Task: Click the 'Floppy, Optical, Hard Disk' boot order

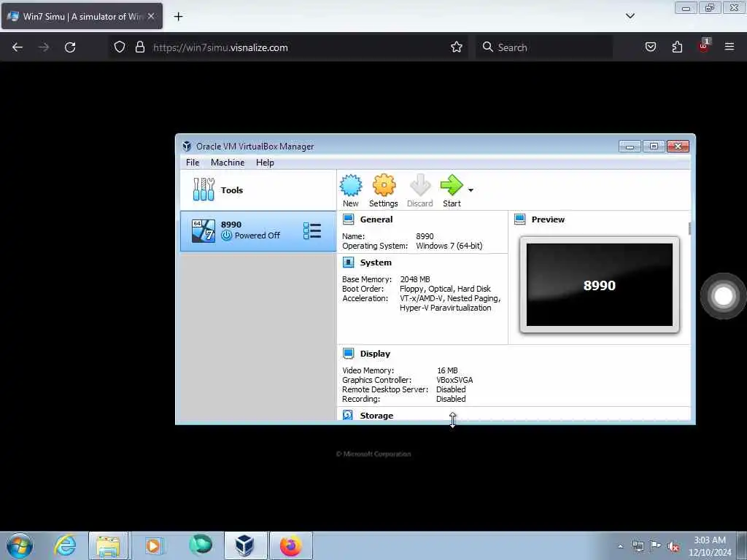Action: click(x=445, y=289)
